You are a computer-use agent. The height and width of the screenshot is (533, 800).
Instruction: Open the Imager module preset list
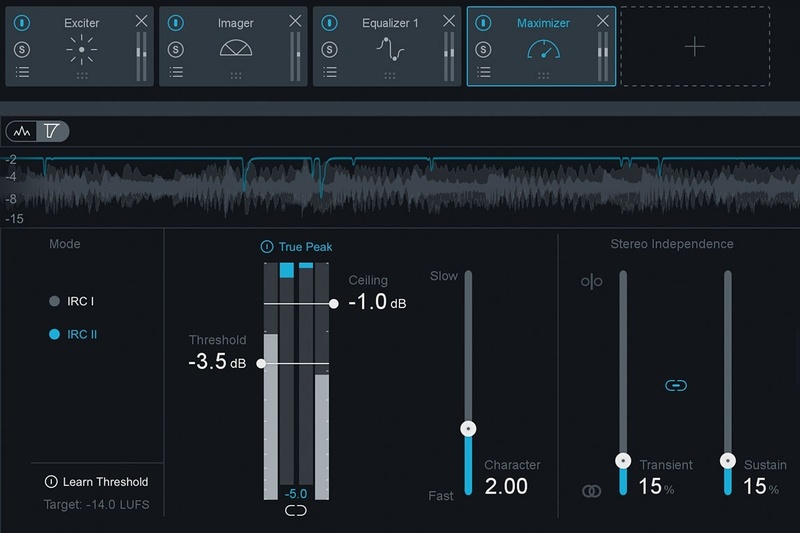(176, 72)
